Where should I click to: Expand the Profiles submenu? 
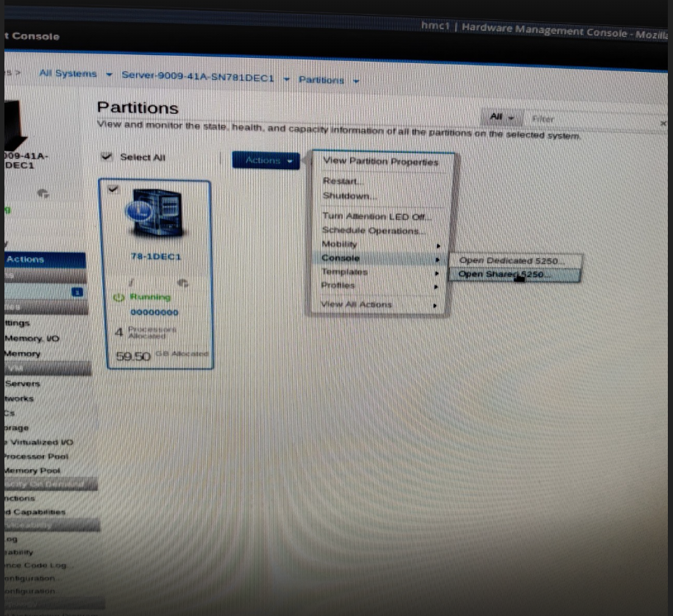coord(380,286)
